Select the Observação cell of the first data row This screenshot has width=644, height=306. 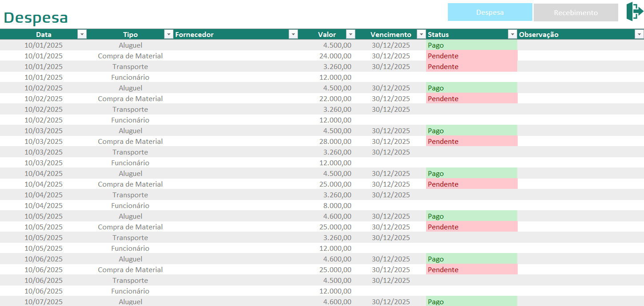pyautogui.click(x=580, y=45)
